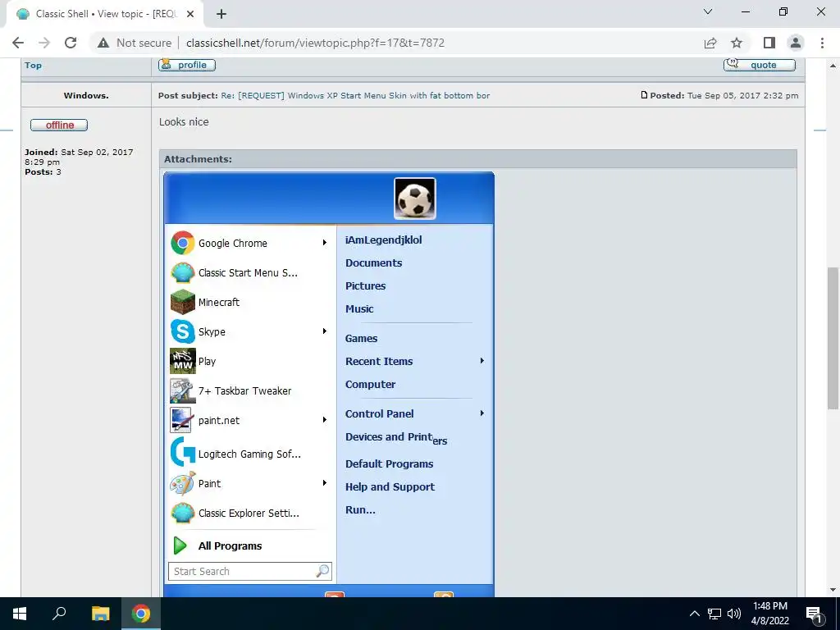The image size is (840, 630).
Task: Click the NFS MW Play icon
Action: 183,361
